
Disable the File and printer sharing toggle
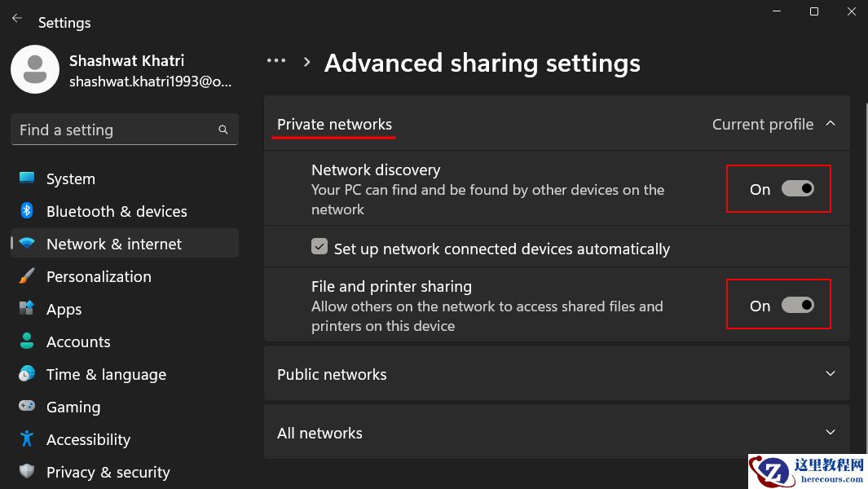[797, 305]
